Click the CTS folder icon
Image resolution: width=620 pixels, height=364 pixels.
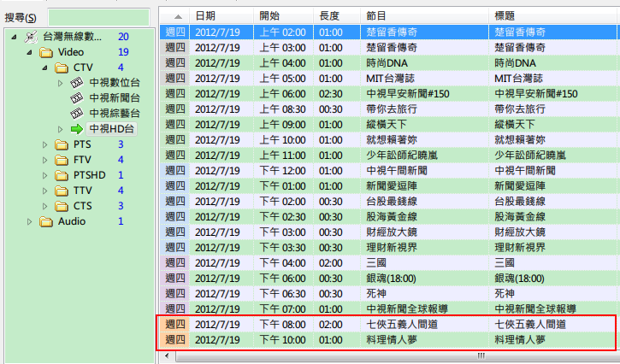click(x=62, y=206)
